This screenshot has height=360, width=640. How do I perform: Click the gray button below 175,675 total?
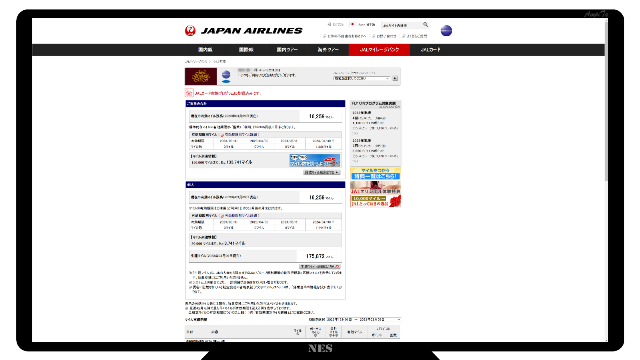(x=320, y=267)
